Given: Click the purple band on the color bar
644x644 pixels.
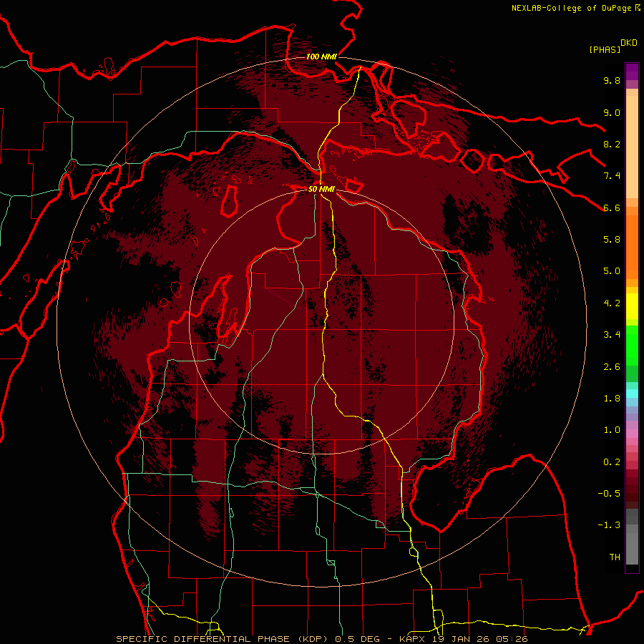Looking at the screenshot, I should click(x=632, y=72).
